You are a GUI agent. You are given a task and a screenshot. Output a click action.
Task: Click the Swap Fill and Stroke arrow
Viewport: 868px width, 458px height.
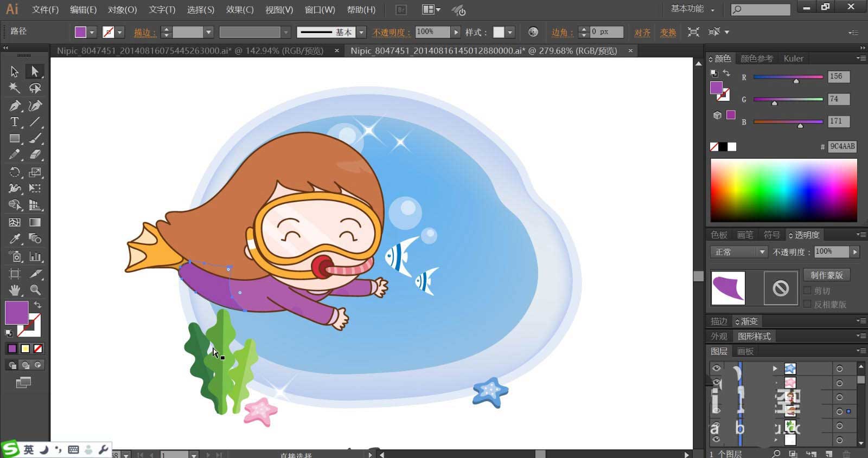point(37,305)
